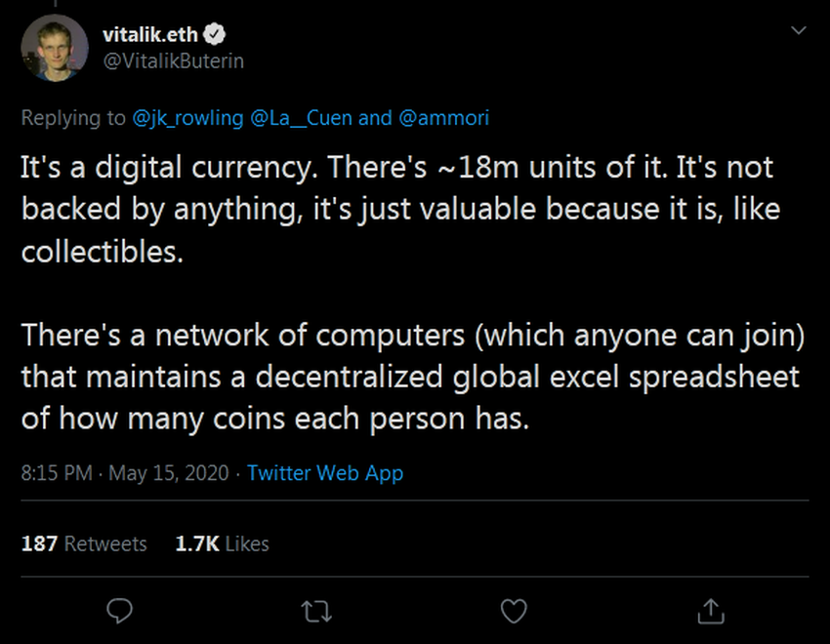Click the vitalik.eth display name
The width and height of the screenshot is (830, 644).
point(149,32)
